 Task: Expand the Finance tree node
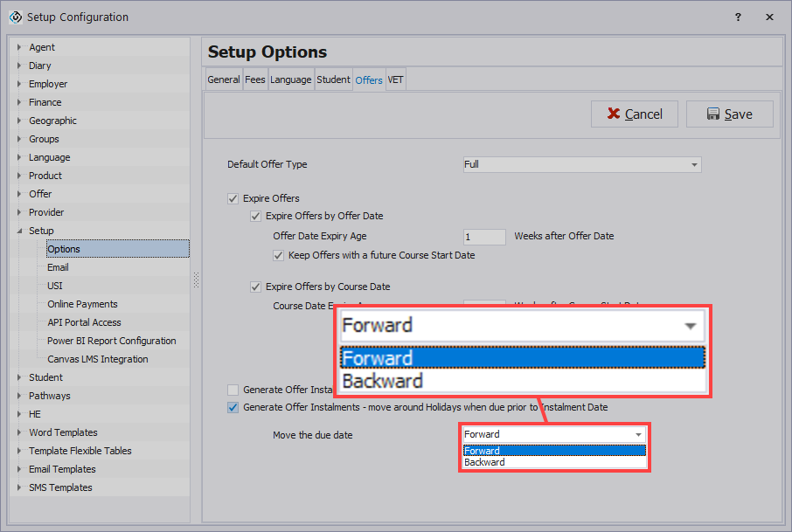coord(18,102)
